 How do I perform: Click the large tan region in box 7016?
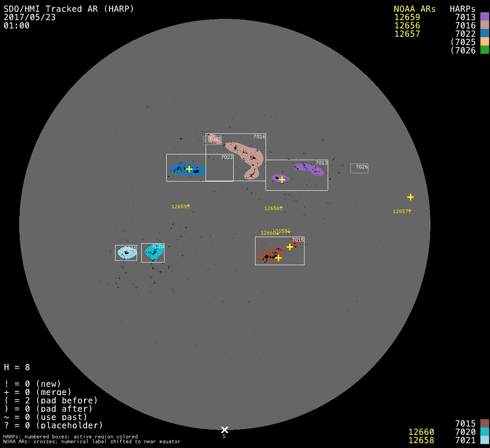(248, 155)
